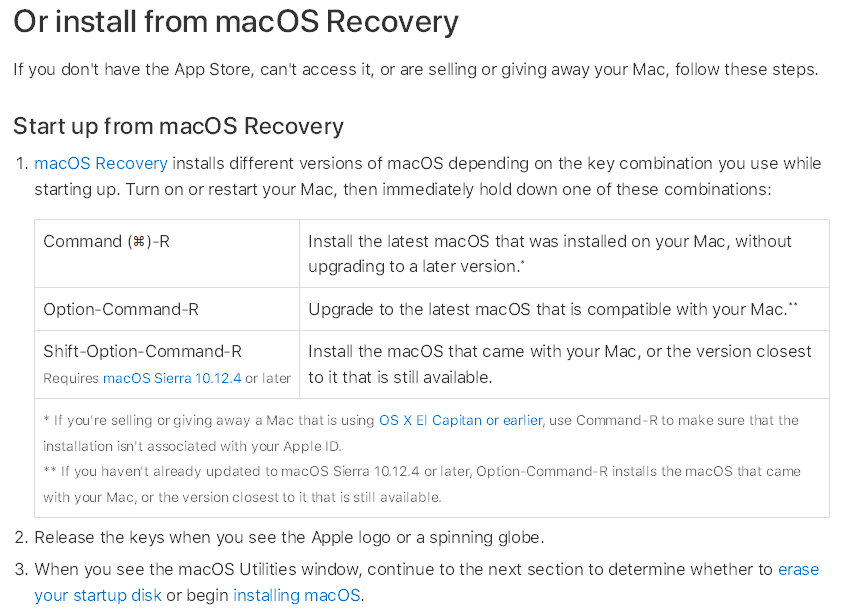Screen dimensions: 859x613
Task: Select the Shift-Option-Command-R table cell
Action: (167, 364)
